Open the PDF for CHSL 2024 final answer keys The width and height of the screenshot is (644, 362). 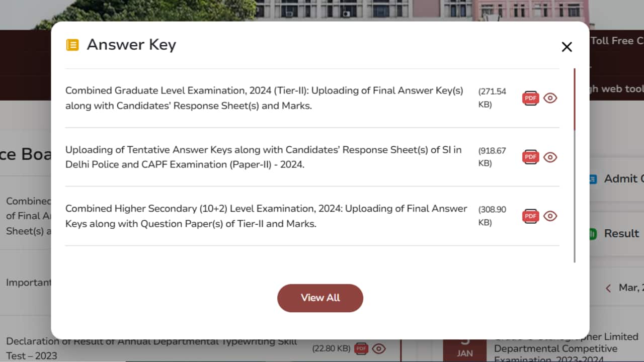[x=530, y=216]
